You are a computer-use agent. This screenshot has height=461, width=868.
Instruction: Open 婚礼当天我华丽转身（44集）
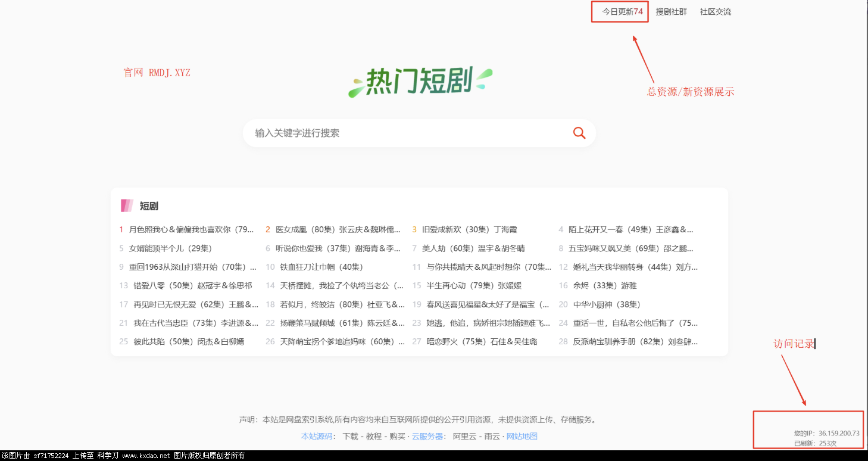click(636, 267)
